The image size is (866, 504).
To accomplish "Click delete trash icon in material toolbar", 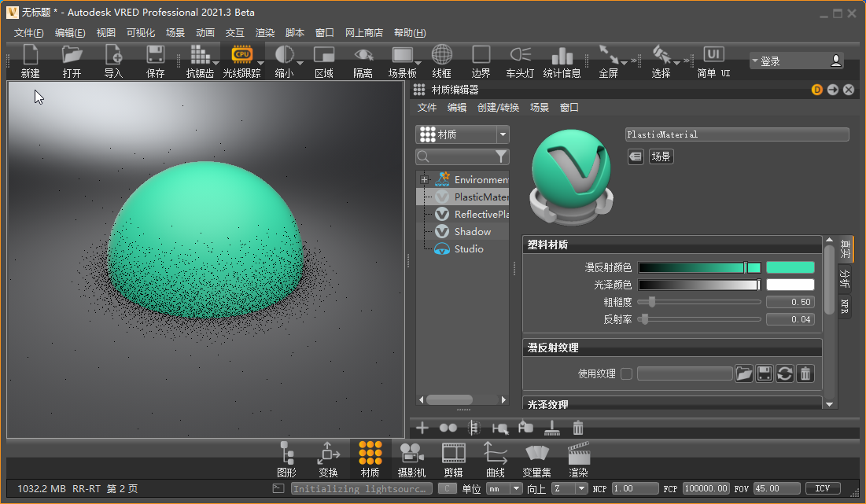I will pos(577,428).
